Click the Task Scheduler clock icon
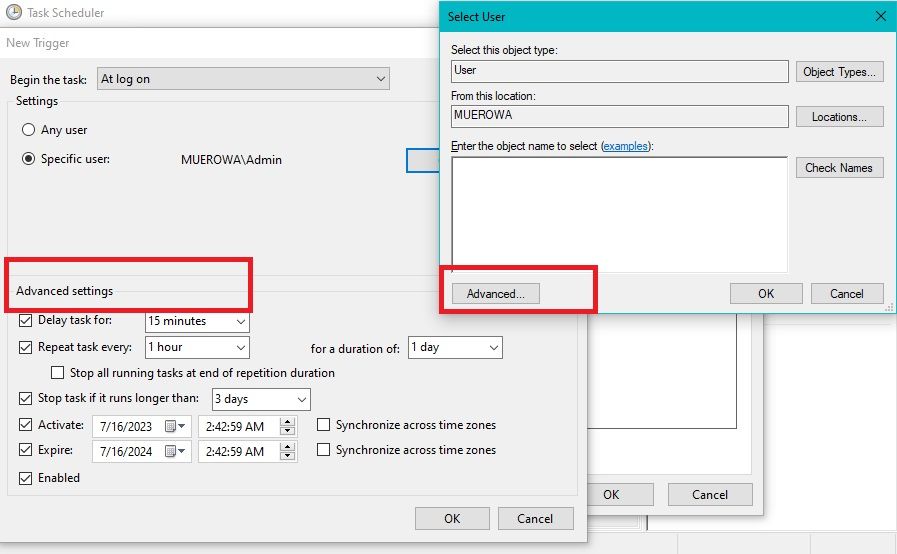The height and width of the screenshot is (554, 897). coord(13,13)
